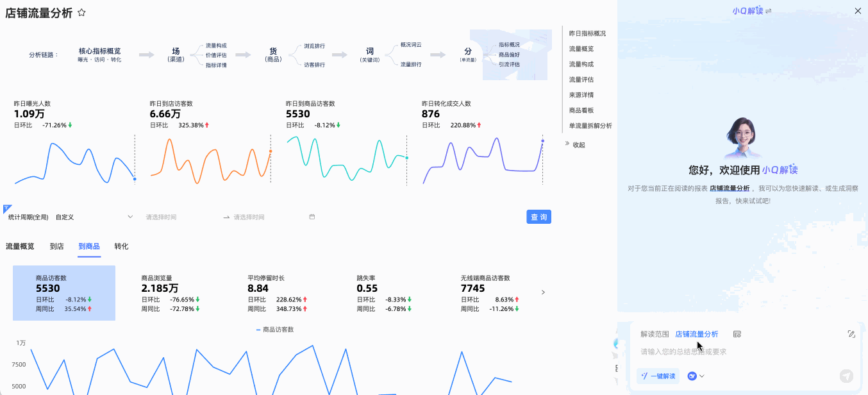This screenshot has height=395, width=868.
Task: Click the 浏览排行 link in analysis chain
Action: [314, 46]
